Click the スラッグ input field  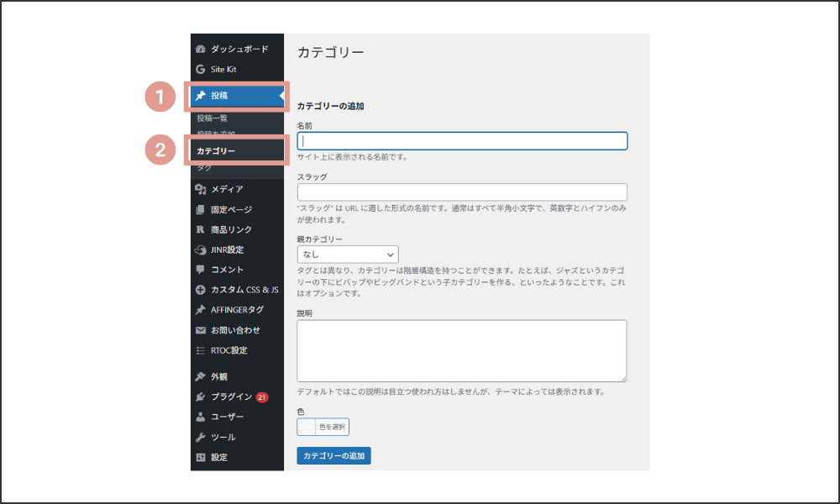(462, 192)
